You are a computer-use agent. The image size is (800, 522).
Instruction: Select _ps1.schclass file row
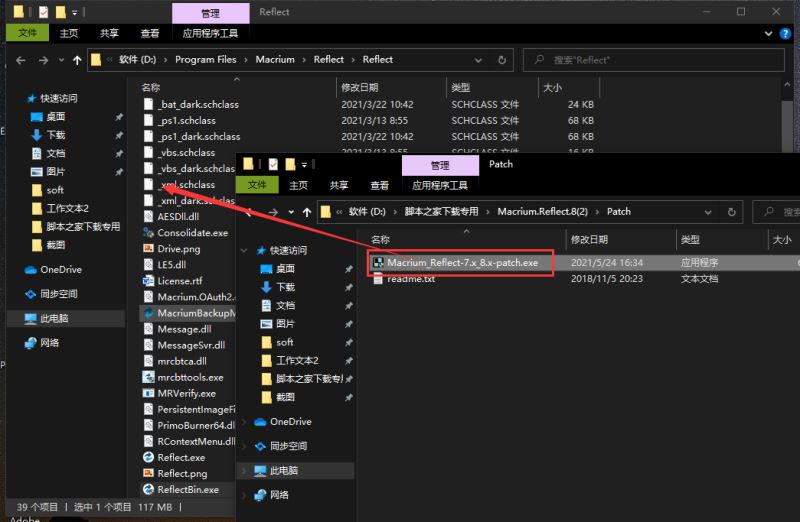point(369,120)
